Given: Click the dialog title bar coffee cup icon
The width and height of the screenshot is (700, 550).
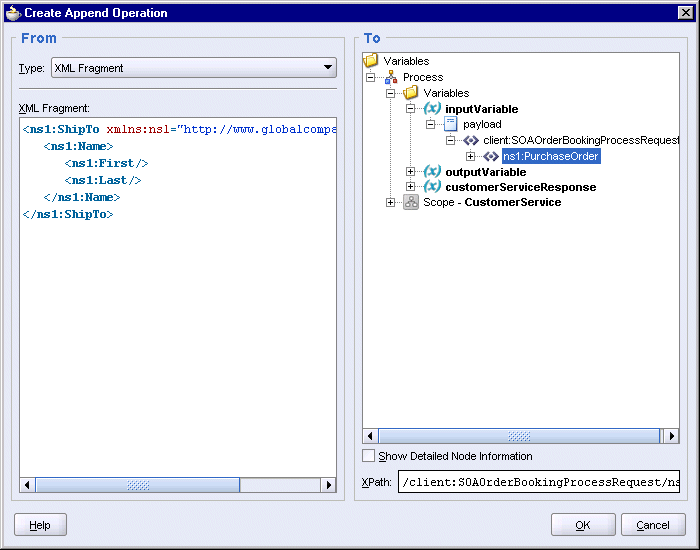Looking at the screenshot, I should coord(13,13).
